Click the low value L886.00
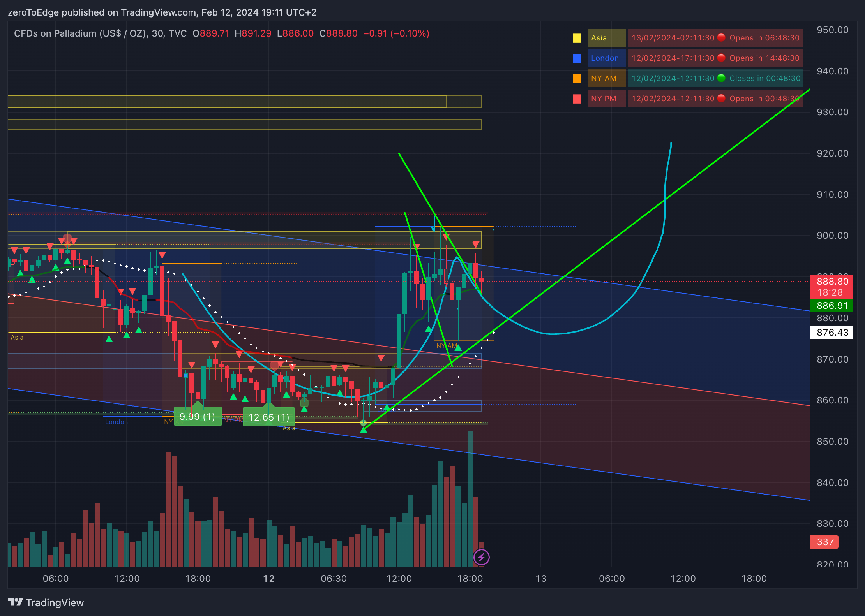Viewport: 865px width, 616px height. [x=295, y=33]
